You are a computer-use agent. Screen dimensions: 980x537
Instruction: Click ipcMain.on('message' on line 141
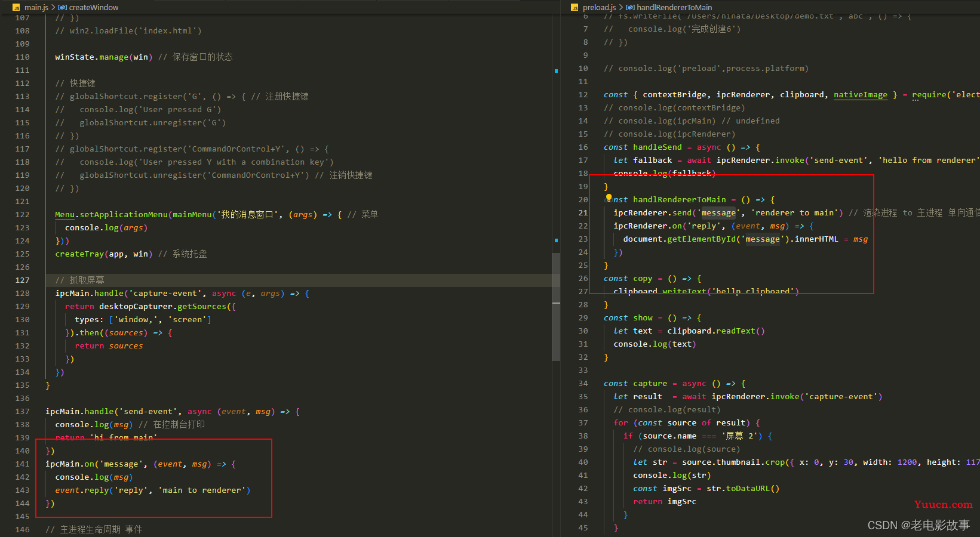point(94,464)
